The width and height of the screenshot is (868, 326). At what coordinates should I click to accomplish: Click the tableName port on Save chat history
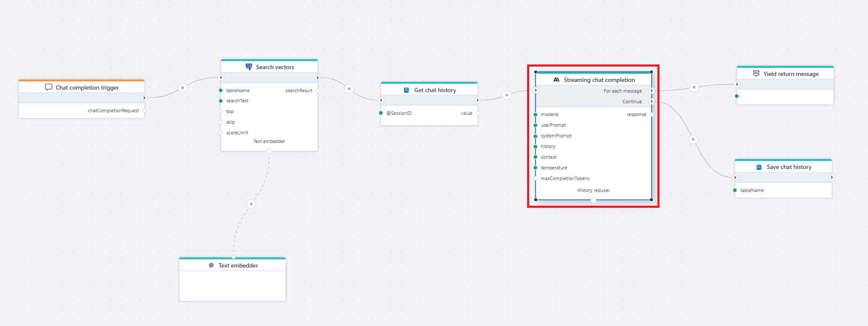[735, 190]
